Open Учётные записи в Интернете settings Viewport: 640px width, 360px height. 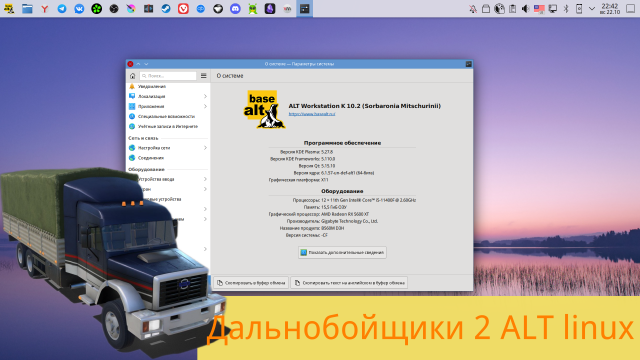click(x=168, y=127)
